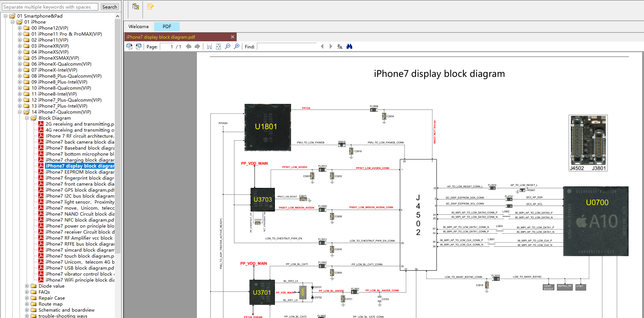644x318 pixels.
Task: Expand the 06 iPhoneX-Qualcomm(VIP) folder
Action: pos(20,64)
